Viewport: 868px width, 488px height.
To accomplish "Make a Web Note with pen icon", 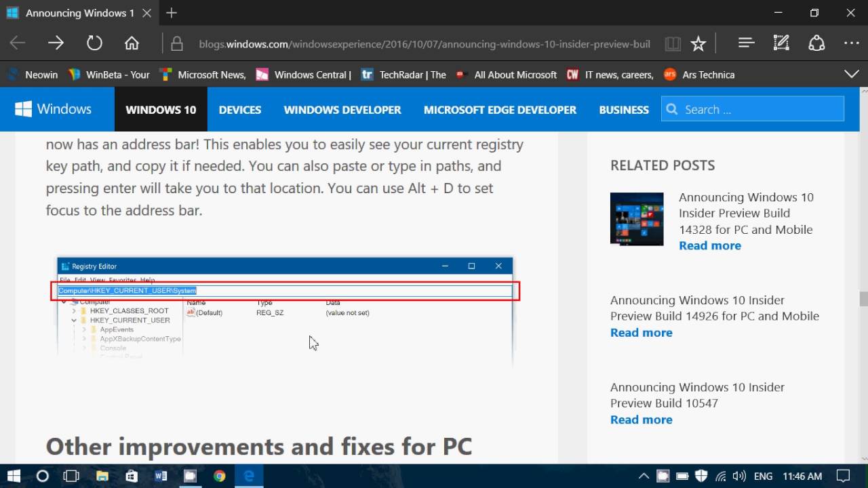I will [x=781, y=43].
